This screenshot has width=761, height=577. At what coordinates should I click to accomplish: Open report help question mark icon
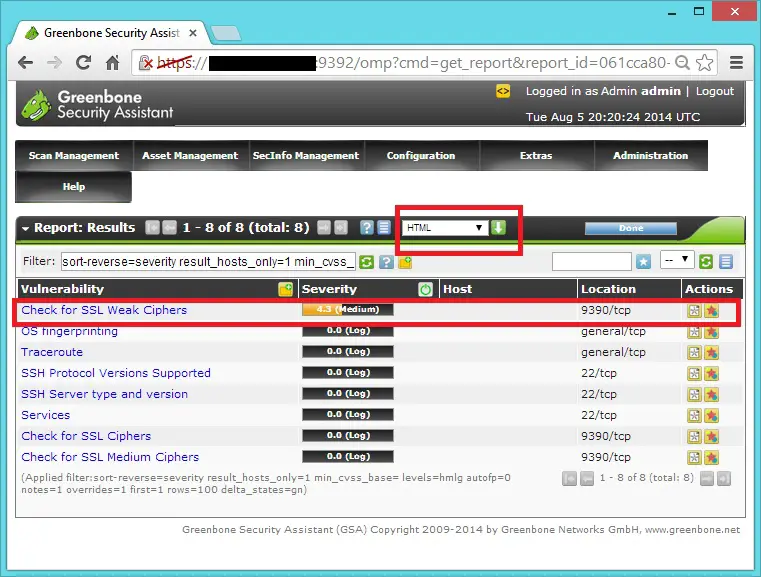click(367, 228)
